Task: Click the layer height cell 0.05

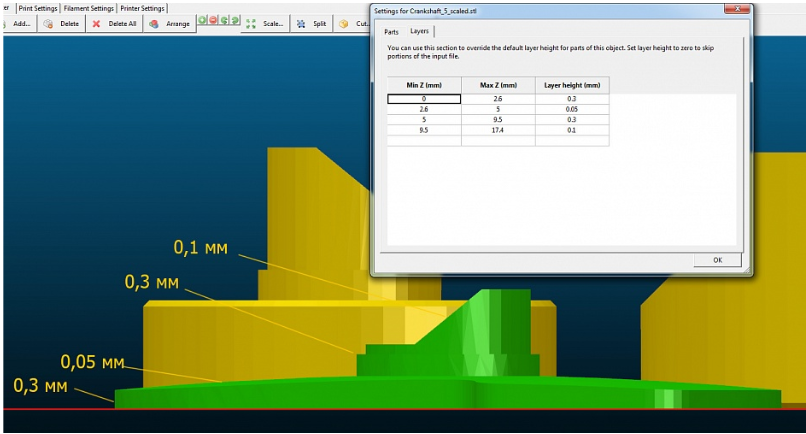Action: pyautogui.click(x=572, y=109)
